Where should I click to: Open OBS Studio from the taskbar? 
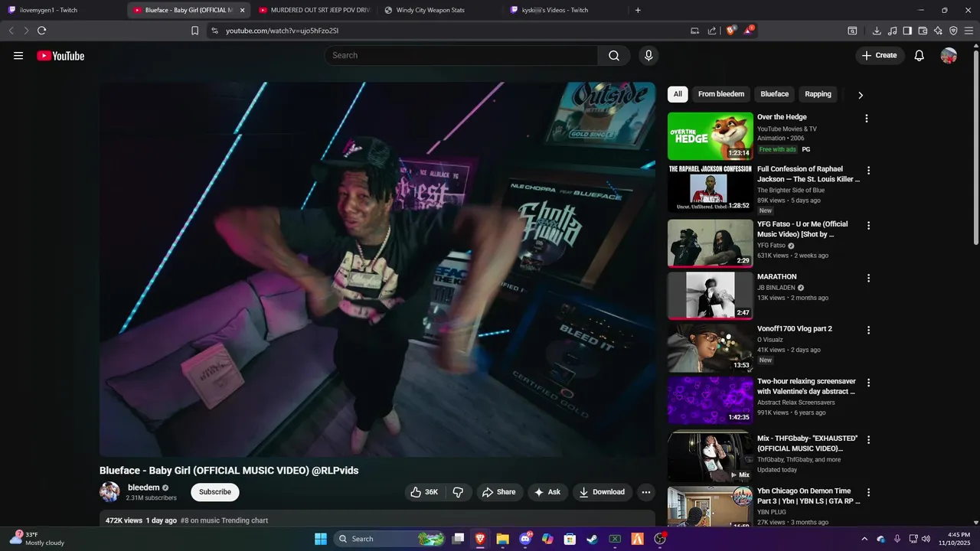[660, 539]
